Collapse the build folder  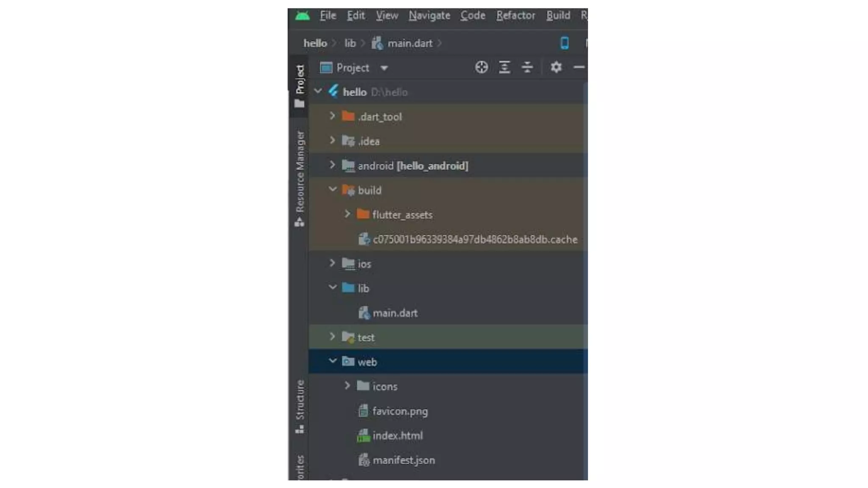click(x=332, y=190)
